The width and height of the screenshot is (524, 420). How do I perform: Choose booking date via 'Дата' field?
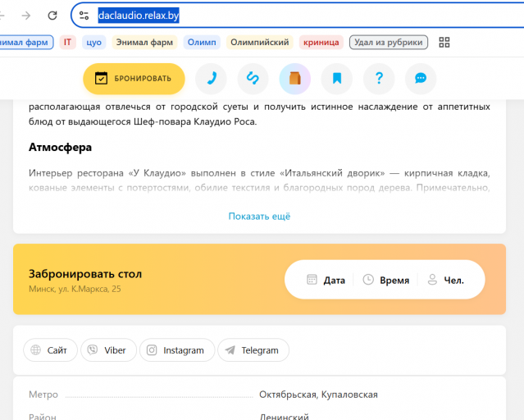pyautogui.click(x=326, y=280)
